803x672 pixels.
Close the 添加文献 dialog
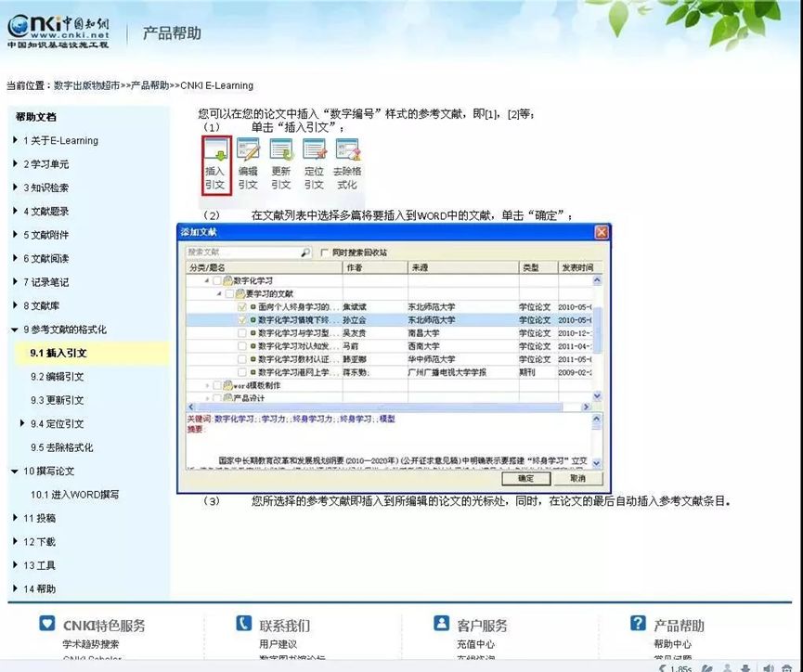pos(602,233)
